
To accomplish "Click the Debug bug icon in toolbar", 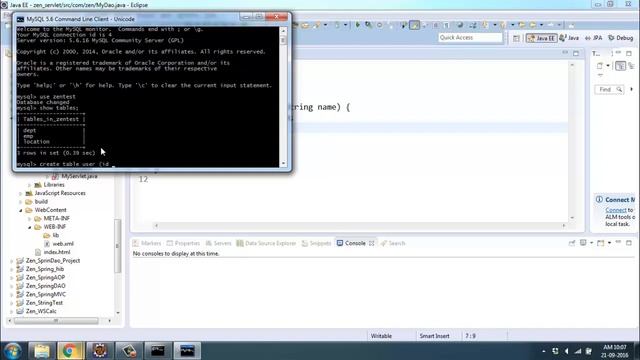I will tap(369, 25).
